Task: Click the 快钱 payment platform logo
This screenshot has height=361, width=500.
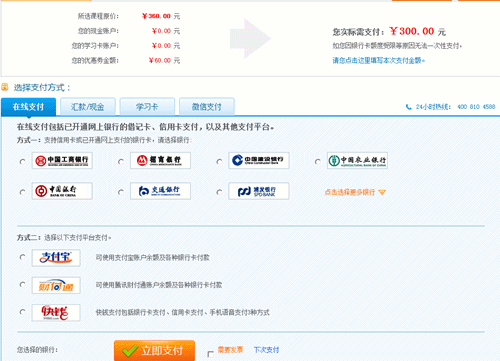Action: pyautogui.click(x=56, y=313)
